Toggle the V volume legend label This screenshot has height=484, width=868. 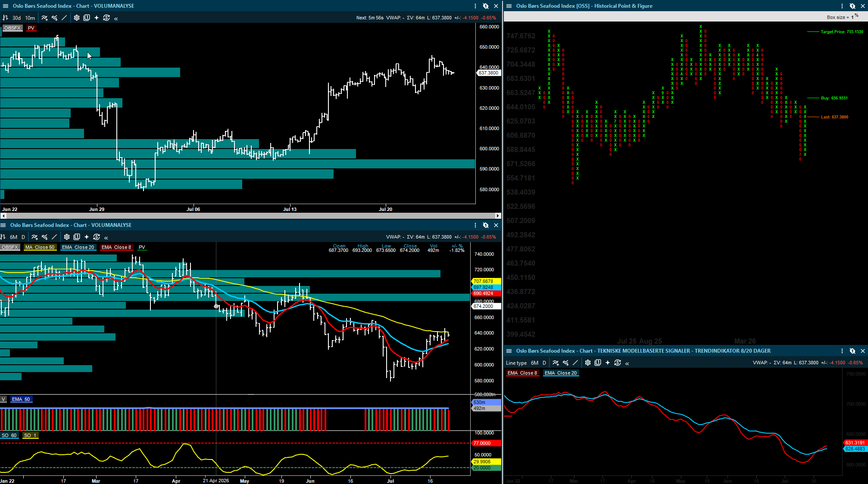(x=3, y=399)
